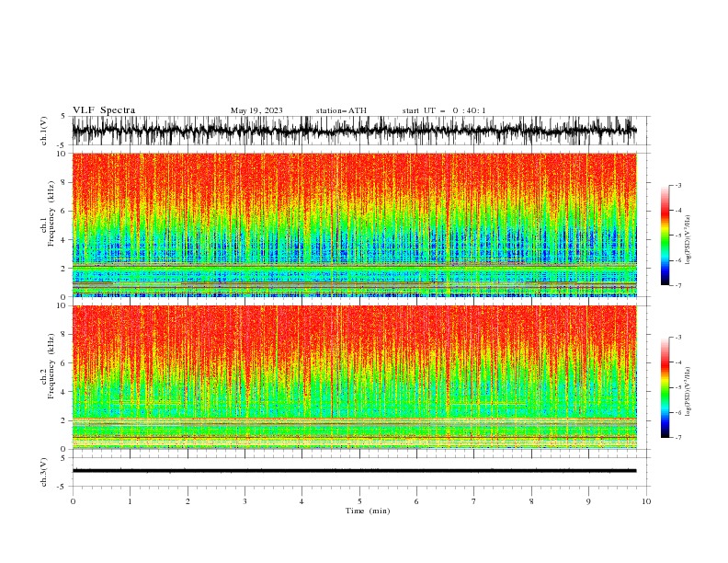Viewport: 728px width, 563px height.
Task: Click the "VLF Spectra" plot title
Action: (104, 110)
